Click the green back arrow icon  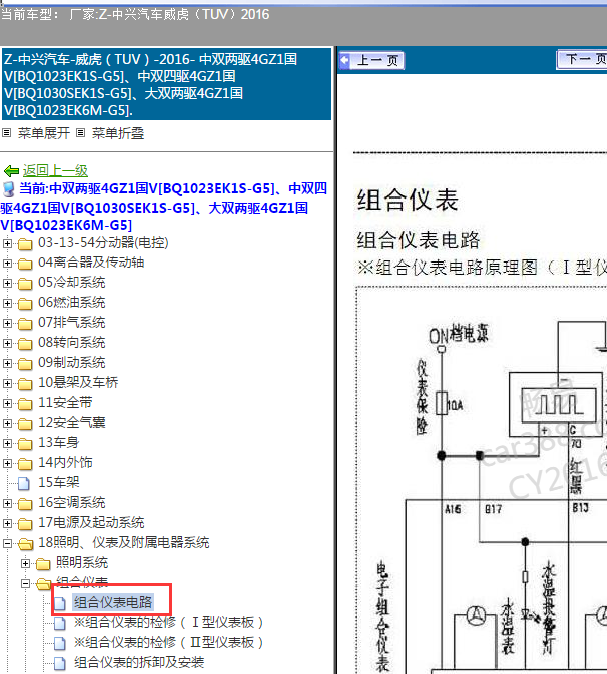coord(11,171)
